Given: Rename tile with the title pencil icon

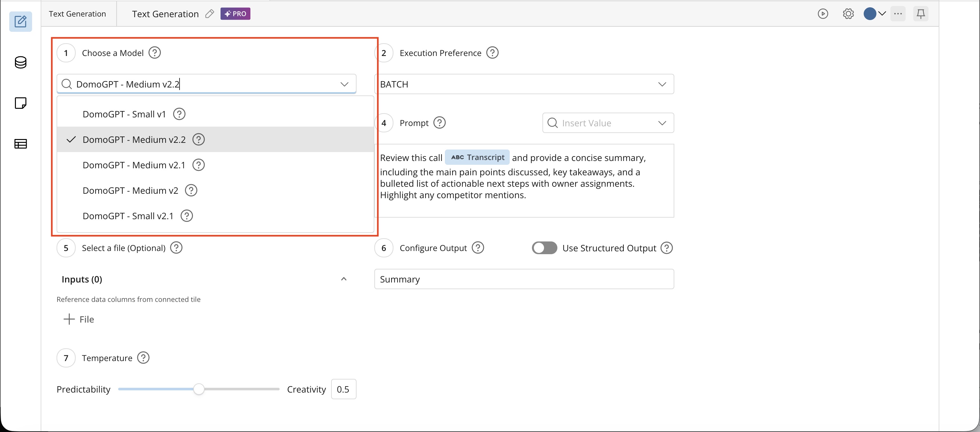Looking at the screenshot, I should [x=210, y=14].
